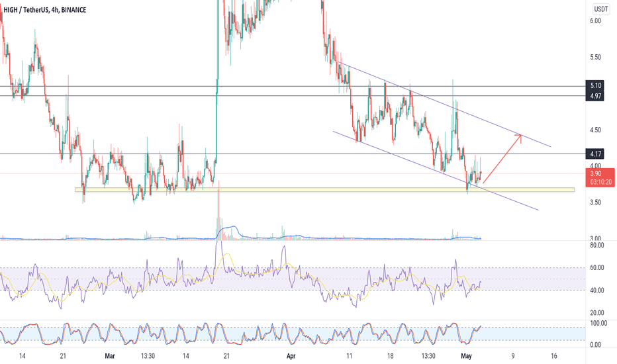The image size is (617, 364).
Task: Click the May label on time axis
Action: [466, 356]
